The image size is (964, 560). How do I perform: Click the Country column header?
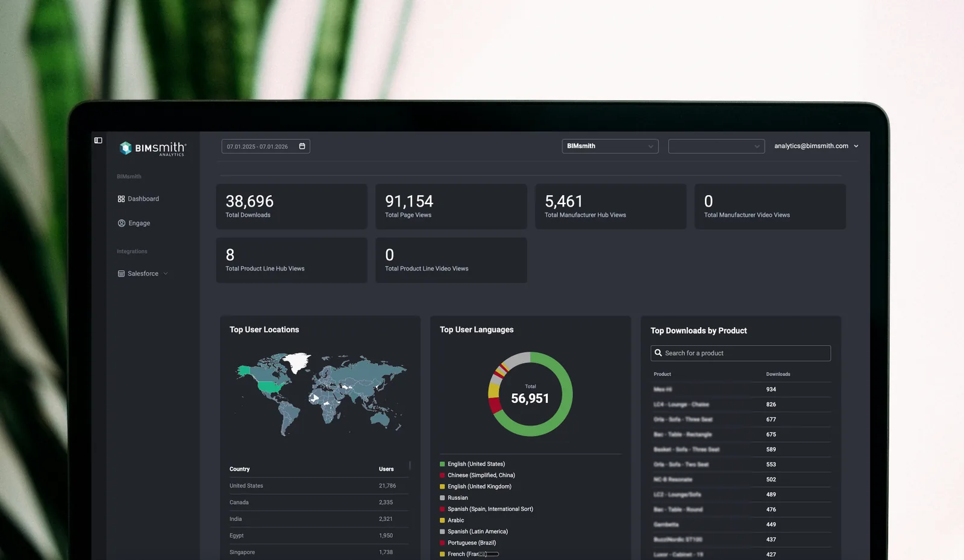pyautogui.click(x=239, y=469)
